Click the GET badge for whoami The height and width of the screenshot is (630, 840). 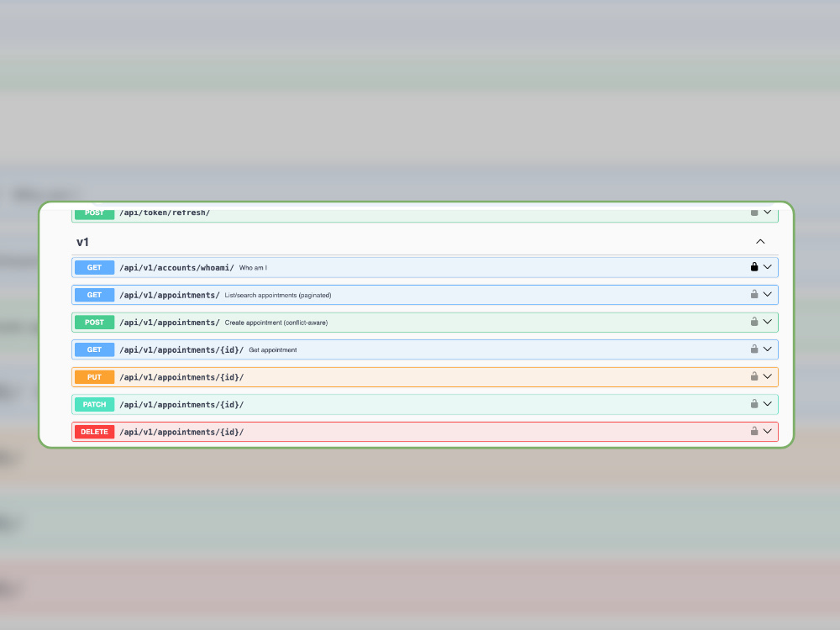tap(94, 267)
